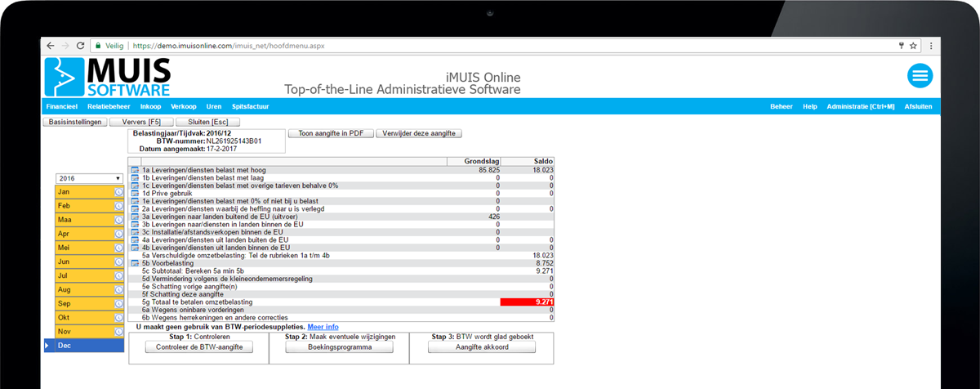This screenshot has width=980, height=389.
Task: Click the clock icon beside Jun
Action: [x=118, y=262]
